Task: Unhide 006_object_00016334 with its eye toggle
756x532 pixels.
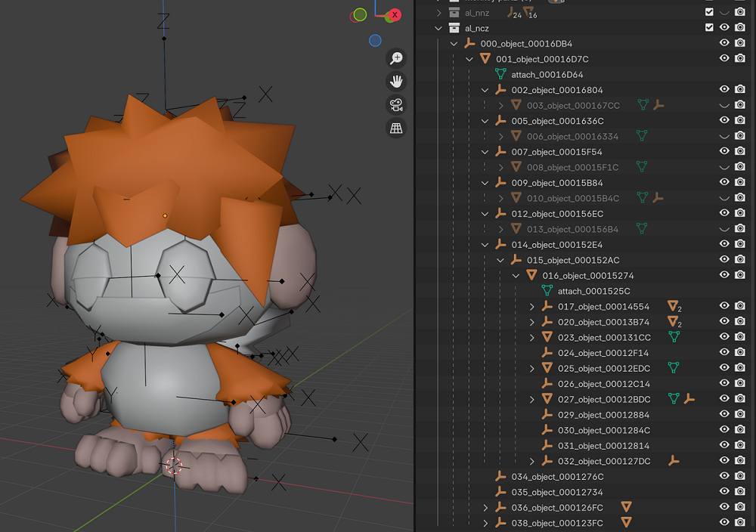Action: click(x=725, y=136)
